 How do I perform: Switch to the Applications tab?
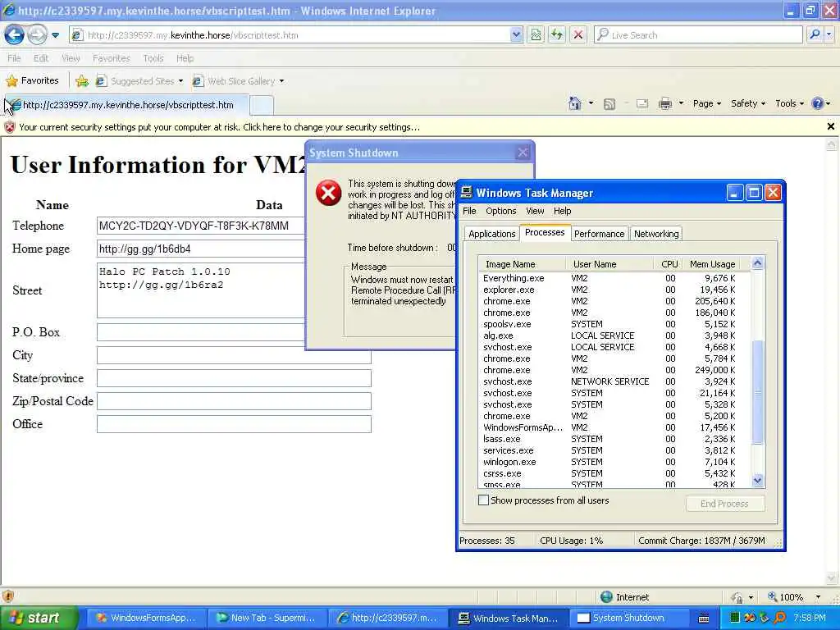click(492, 234)
